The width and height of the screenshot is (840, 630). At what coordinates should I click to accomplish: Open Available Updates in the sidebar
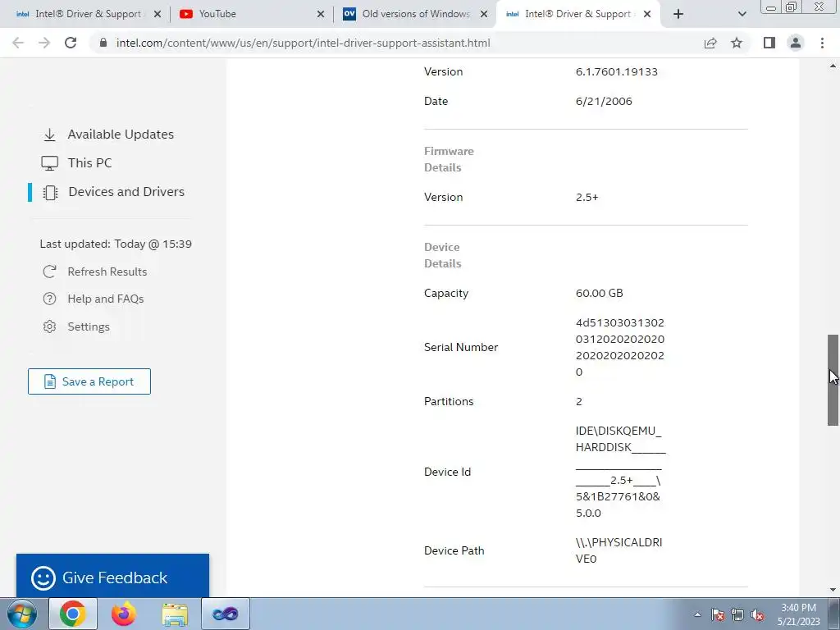click(120, 135)
